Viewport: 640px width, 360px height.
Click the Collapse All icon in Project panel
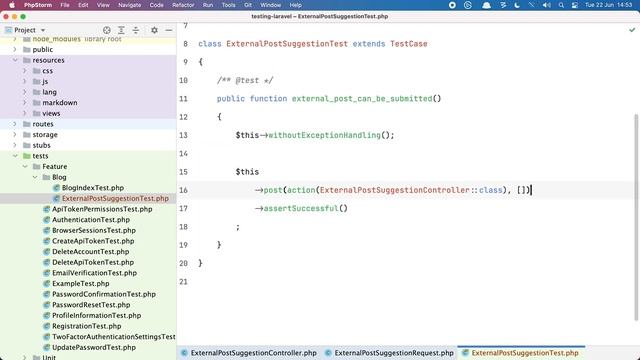click(136, 30)
